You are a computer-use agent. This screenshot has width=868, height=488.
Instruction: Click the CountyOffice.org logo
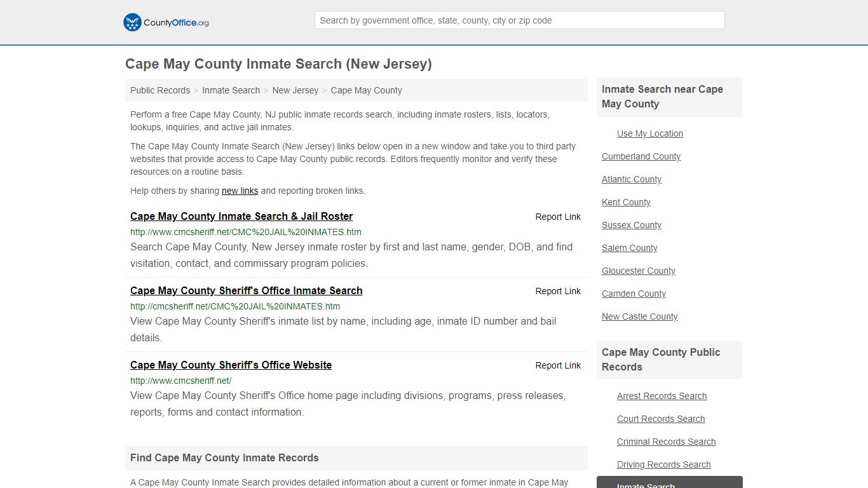166,22
